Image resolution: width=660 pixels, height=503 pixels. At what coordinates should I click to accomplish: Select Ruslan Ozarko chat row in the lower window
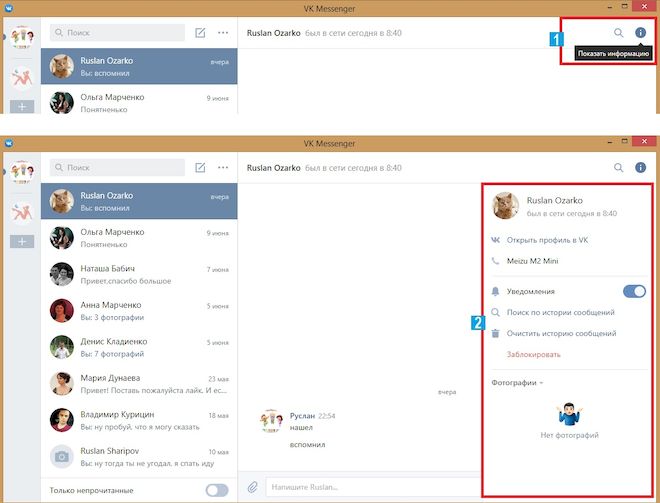click(139, 201)
